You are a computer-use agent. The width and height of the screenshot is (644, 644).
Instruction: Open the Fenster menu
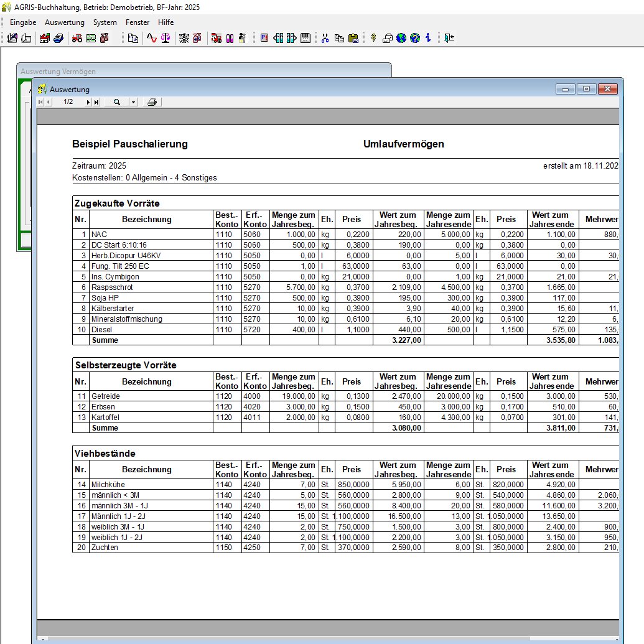138,22
